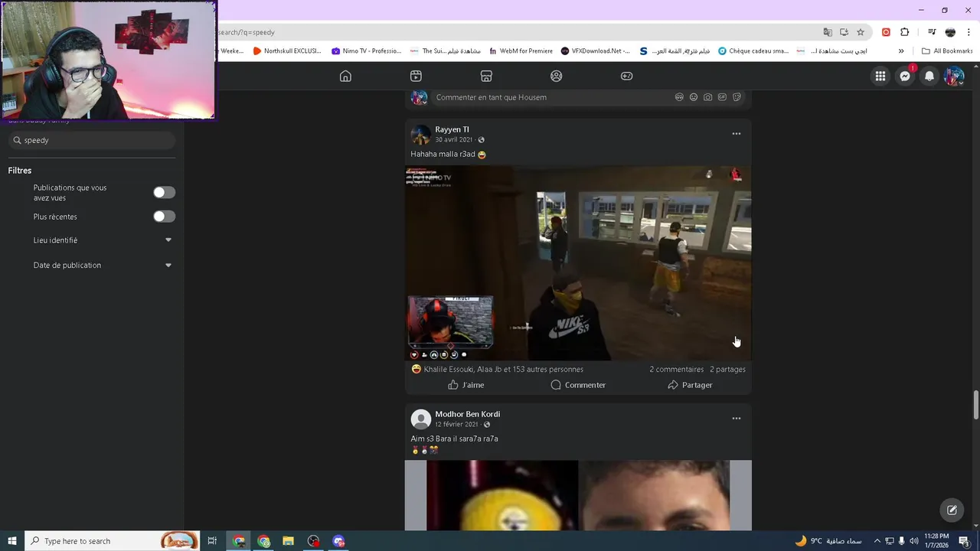
Task: Open the taskbar volume speaker icon
Action: [x=913, y=541]
